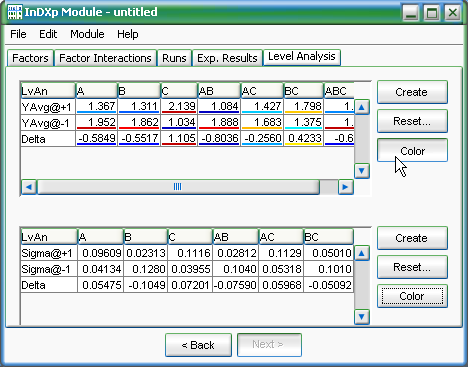Click cell value -0.5849
Image resolution: width=468 pixels, height=367 pixels.
(x=97, y=139)
